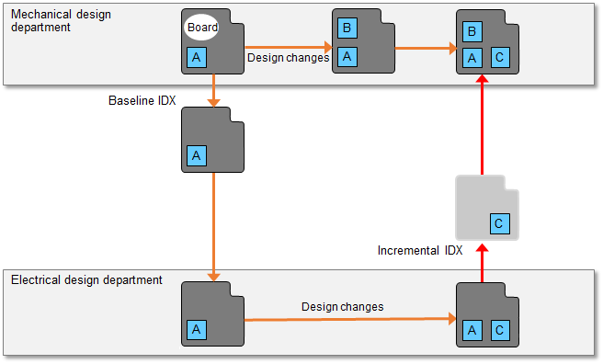The width and height of the screenshot is (603, 364).
Task: Select component C in the electrical department board
Action: [x=500, y=330]
